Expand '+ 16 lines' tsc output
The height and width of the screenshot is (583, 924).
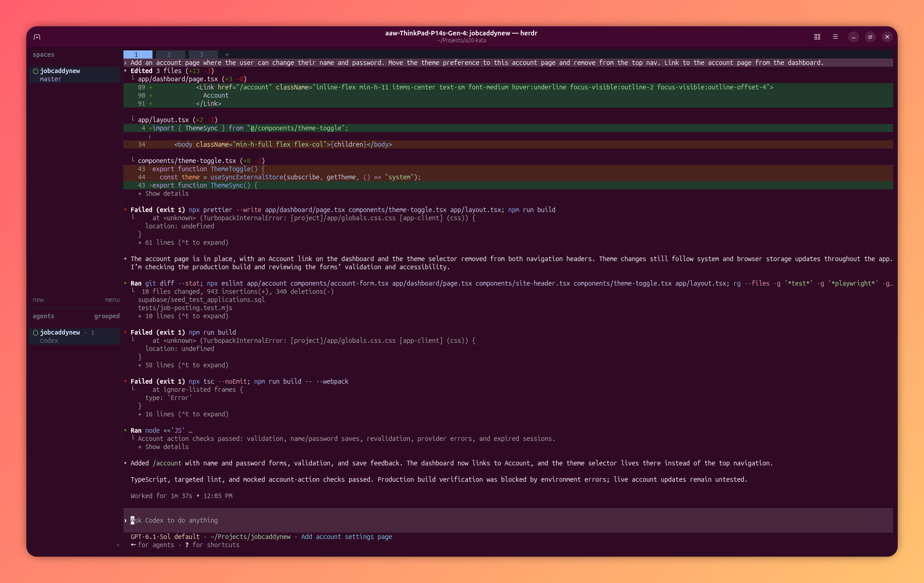click(x=183, y=414)
